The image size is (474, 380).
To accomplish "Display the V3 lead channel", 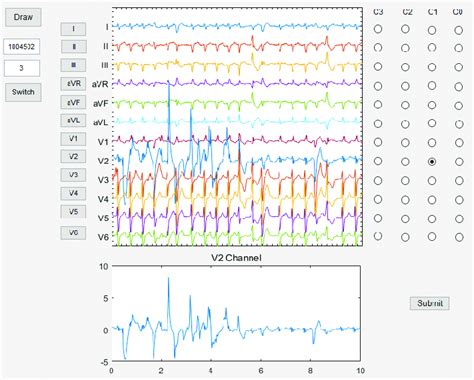I will click(x=73, y=175).
